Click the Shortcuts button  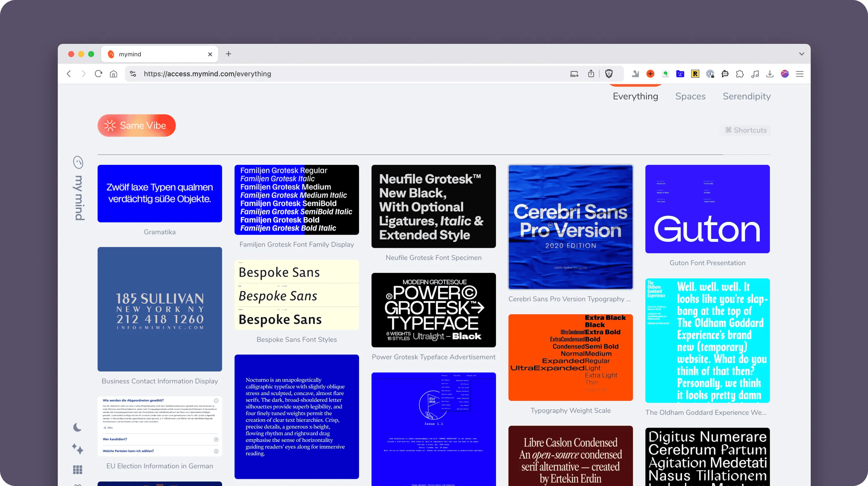[x=746, y=130]
